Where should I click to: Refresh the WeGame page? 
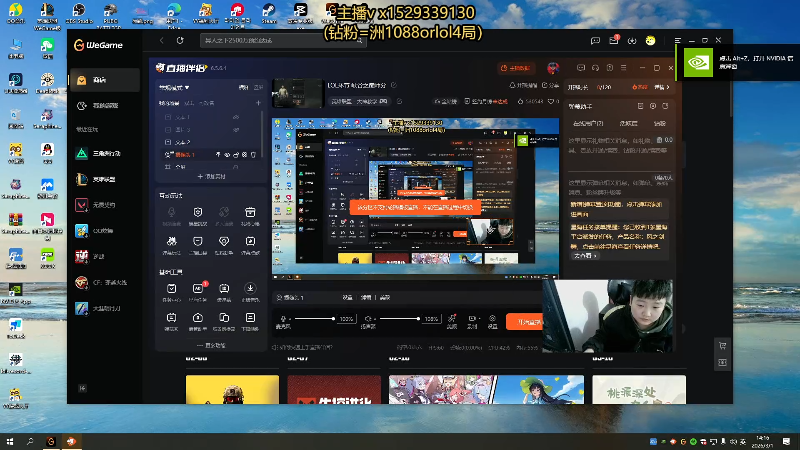click(x=180, y=40)
